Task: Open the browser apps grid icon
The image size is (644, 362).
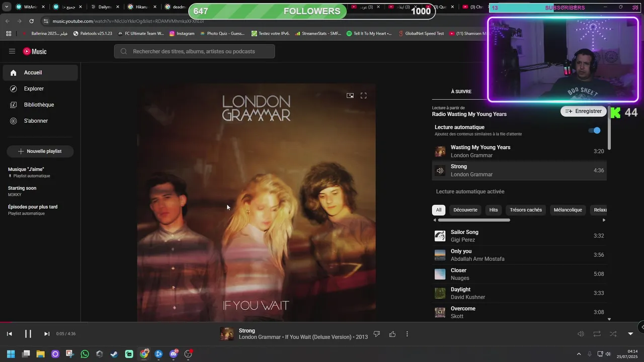Action: point(9,33)
